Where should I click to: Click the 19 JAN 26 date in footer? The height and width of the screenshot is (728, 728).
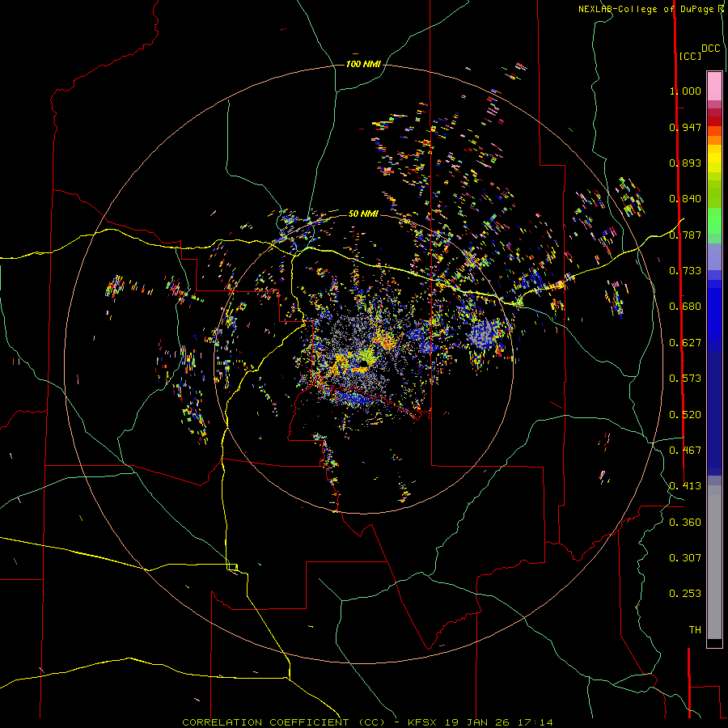tap(477, 722)
